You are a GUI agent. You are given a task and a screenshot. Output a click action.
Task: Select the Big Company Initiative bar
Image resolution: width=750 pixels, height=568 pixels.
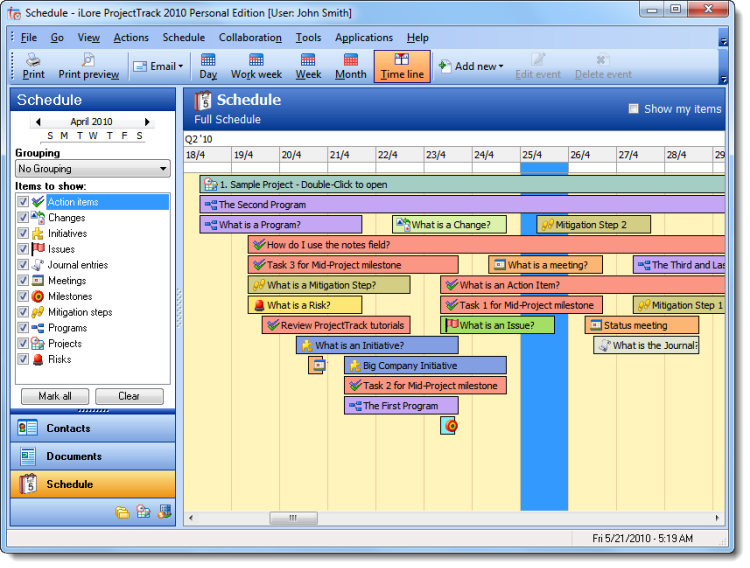(425, 366)
